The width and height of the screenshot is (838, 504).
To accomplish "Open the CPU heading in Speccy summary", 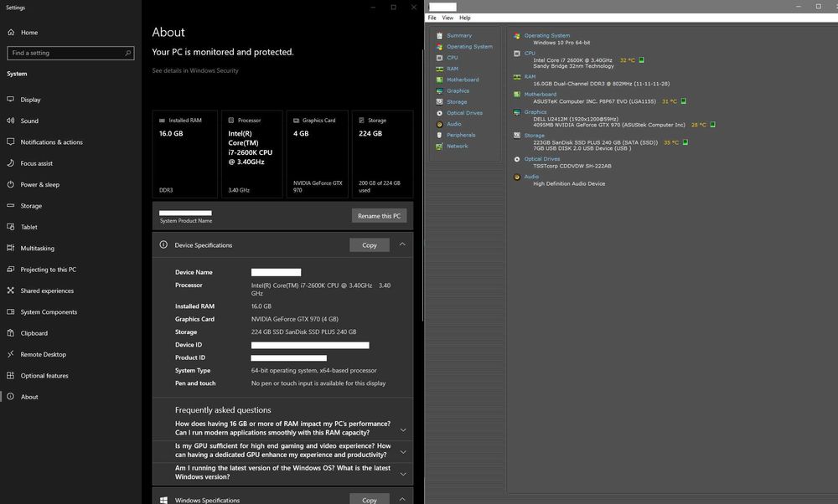I will [x=529, y=54].
